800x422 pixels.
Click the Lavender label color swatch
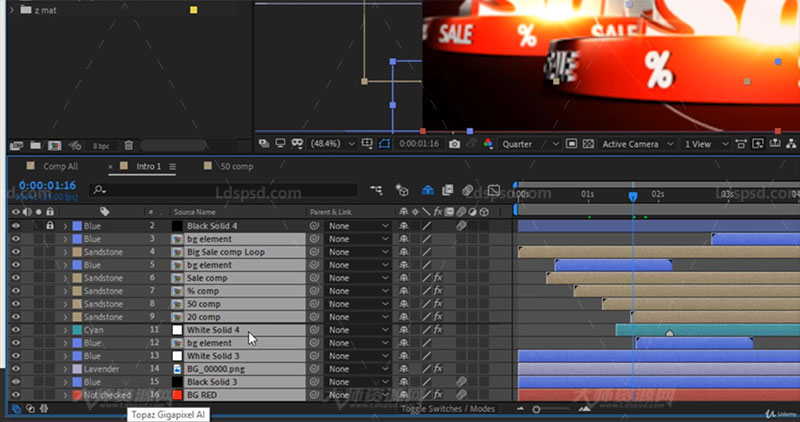tap(77, 368)
